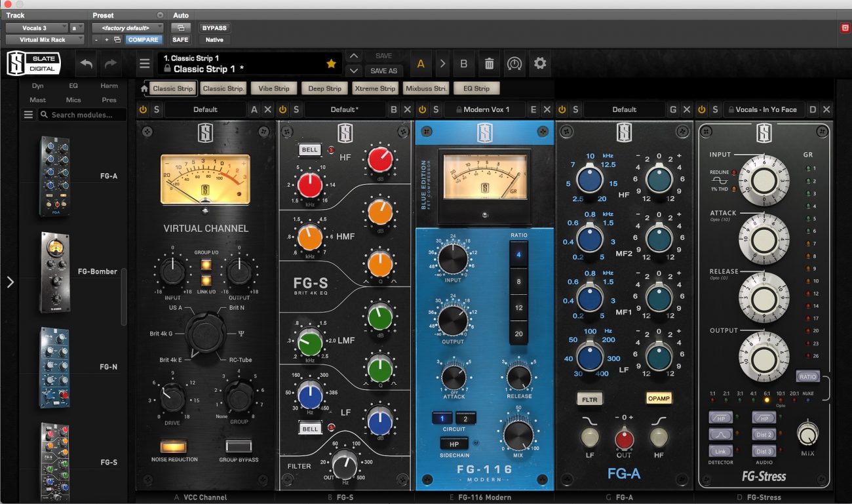This screenshot has width=852, height=504.
Task: Solo the FG-116 module
Action: point(436,109)
